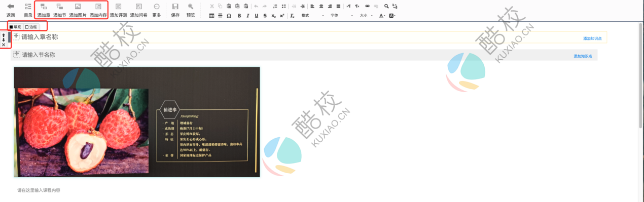
Task: Click the 保存 save disk icon
Action: pos(175,7)
